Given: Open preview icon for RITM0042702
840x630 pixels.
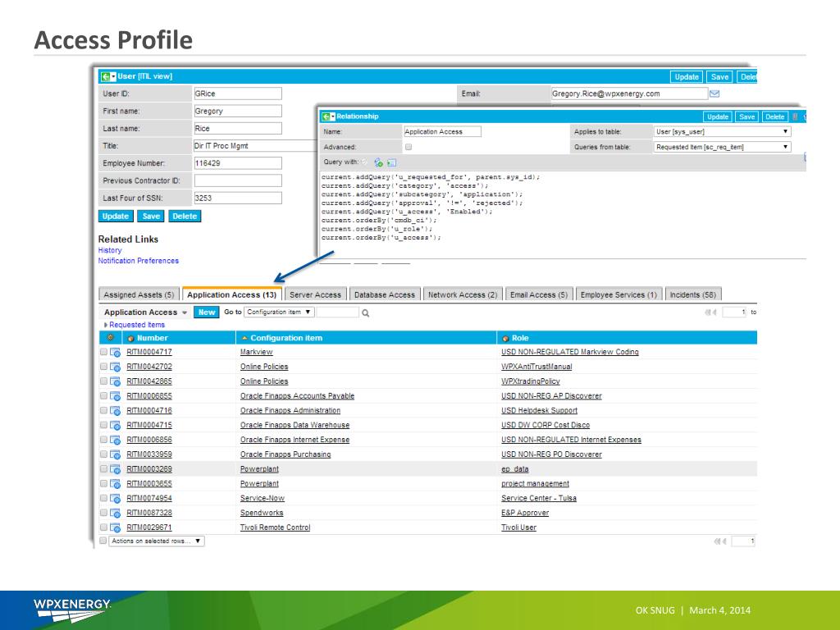Looking at the screenshot, I should 115,367.
